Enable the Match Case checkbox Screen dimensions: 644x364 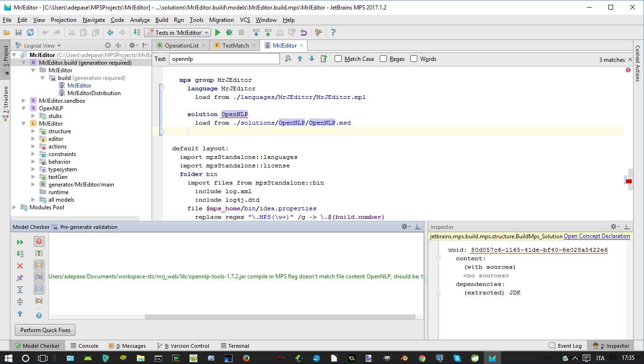click(x=338, y=59)
